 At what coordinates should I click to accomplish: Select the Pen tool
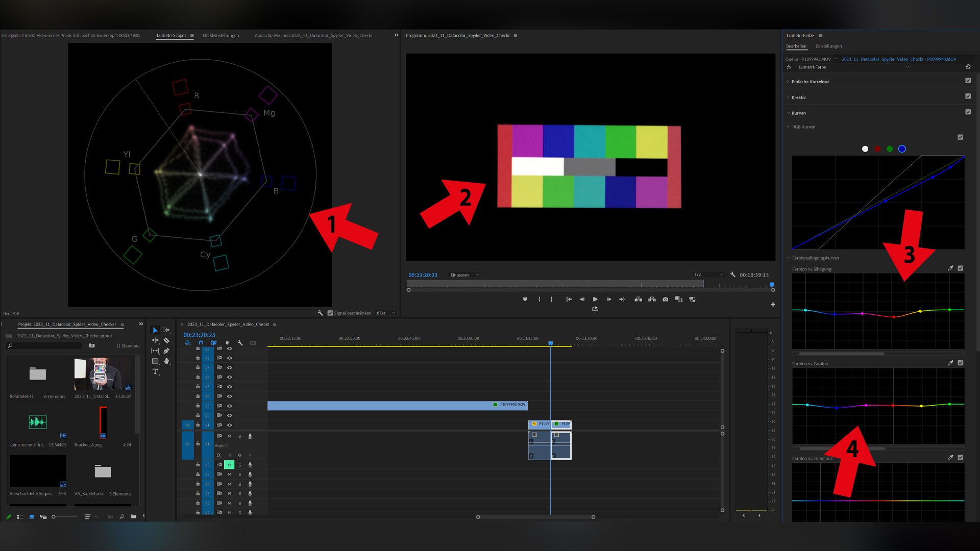pyautogui.click(x=166, y=351)
